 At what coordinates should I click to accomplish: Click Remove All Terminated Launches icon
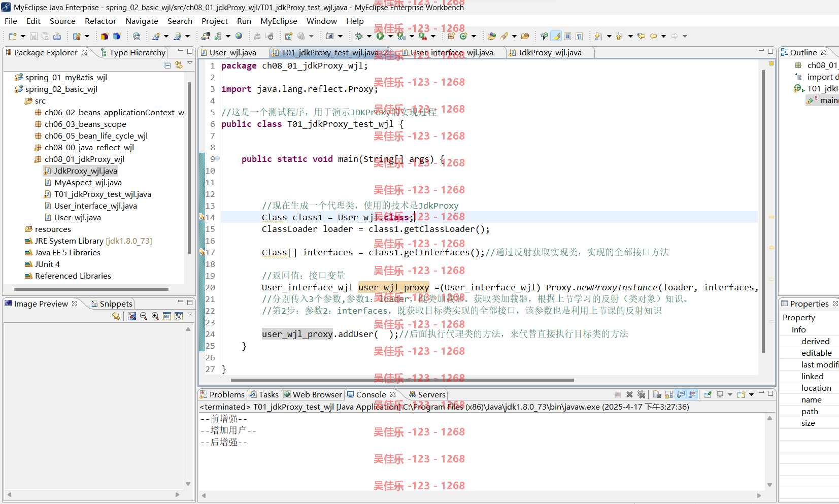coord(641,394)
